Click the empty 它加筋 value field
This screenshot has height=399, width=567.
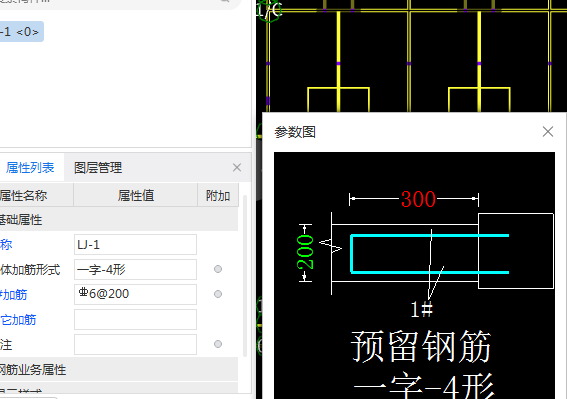(x=135, y=319)
